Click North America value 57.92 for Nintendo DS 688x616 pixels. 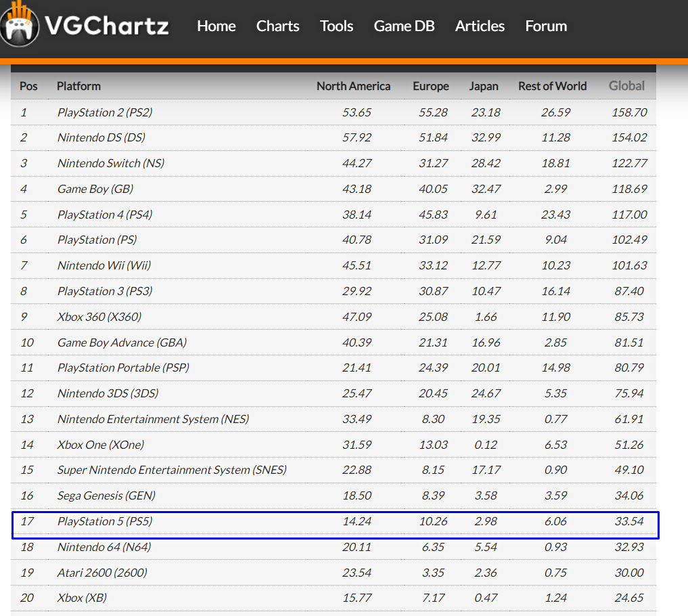click(x=357, y=137)
